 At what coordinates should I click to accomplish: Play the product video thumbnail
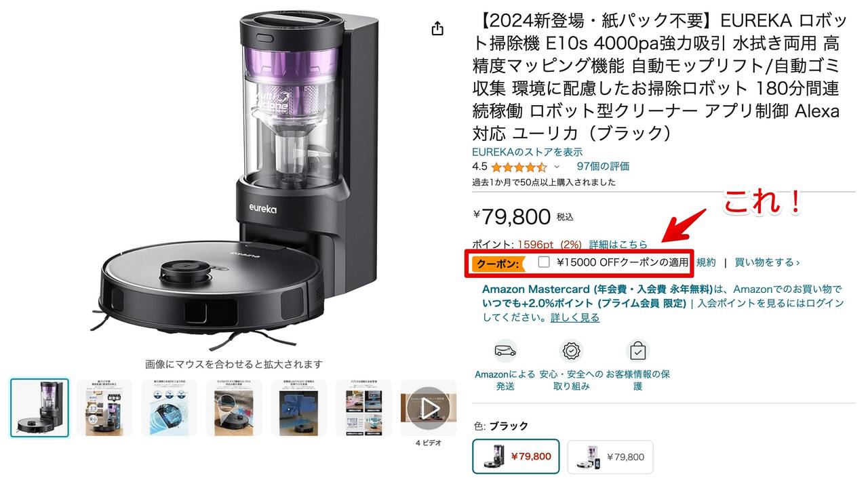click(429, 408)
